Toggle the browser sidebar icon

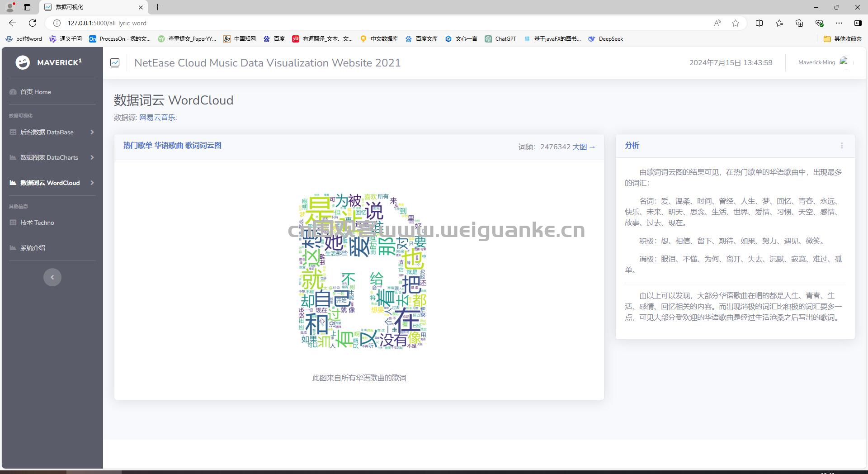(x=858, y=23)
